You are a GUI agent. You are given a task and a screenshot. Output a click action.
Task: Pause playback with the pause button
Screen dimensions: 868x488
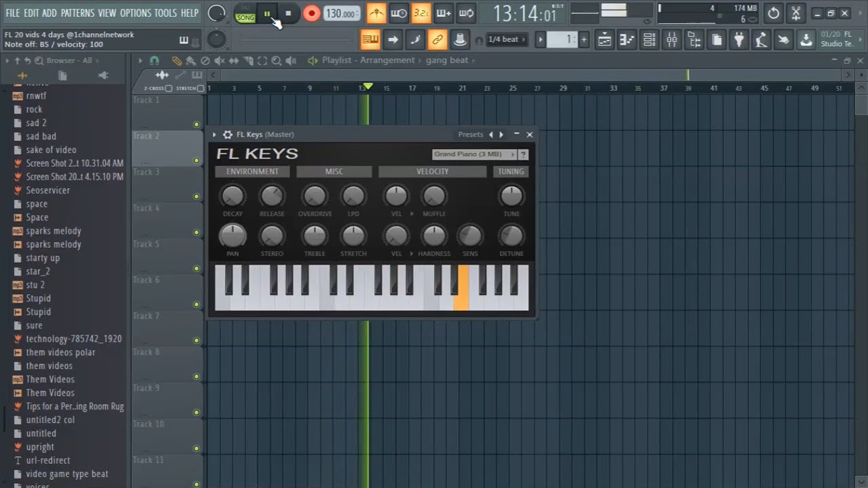point(267,13)
